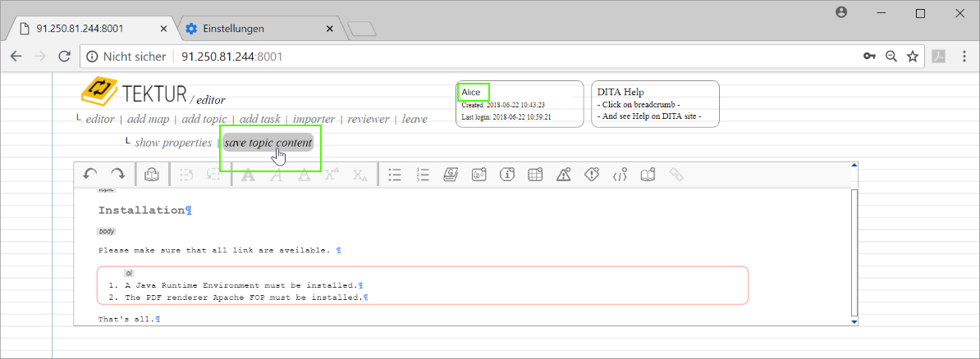
Task: Insert a numbered ordered list
Action: pyautogui.click(x=424, y=174)
